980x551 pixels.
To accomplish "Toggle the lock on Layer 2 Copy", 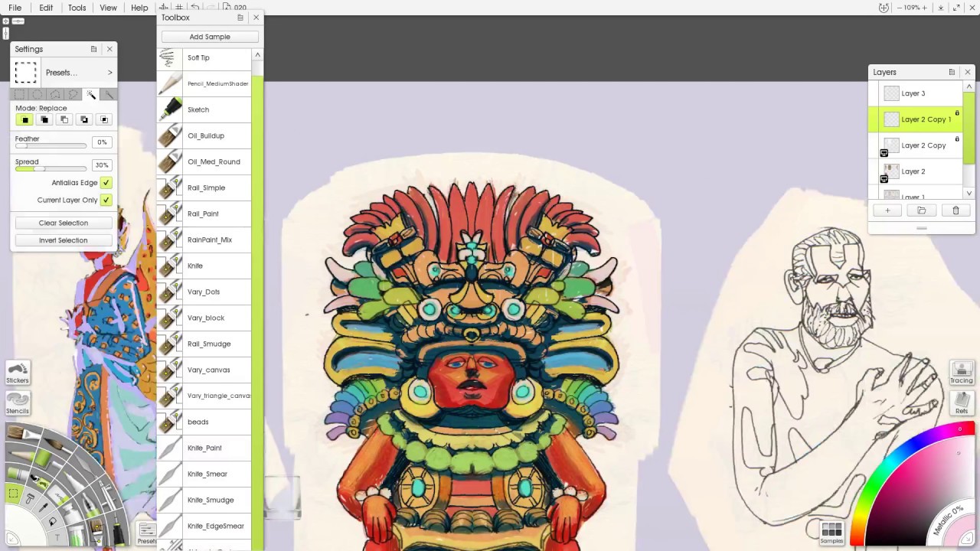I will 957,139.
